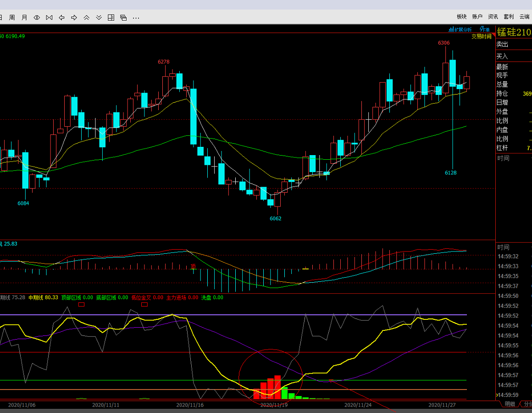Switch to weekly (周) period
Screen dimensions: 532x413
click(12, 17)
